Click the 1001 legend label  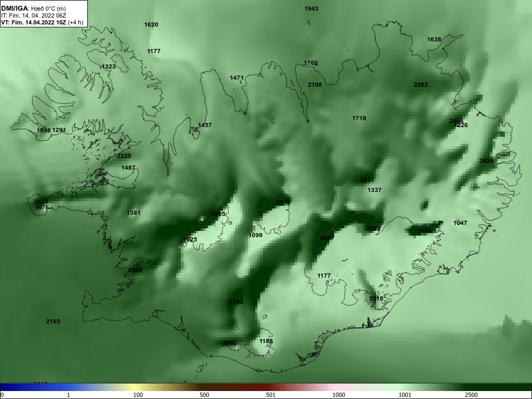point(405,395)
